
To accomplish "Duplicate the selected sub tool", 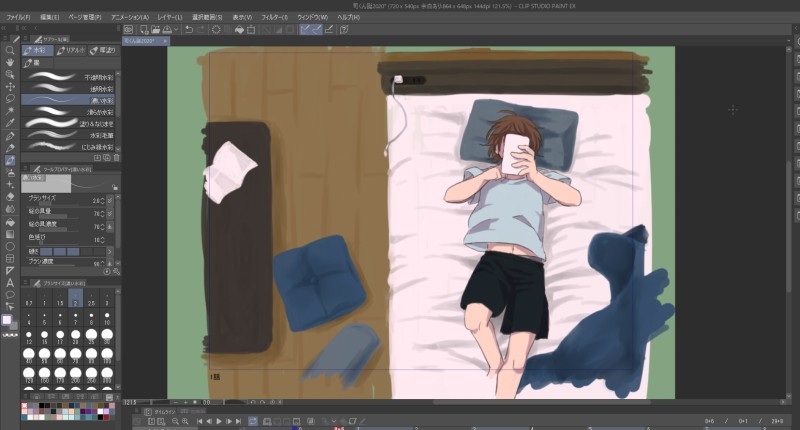I will click(x=107, y=158).
